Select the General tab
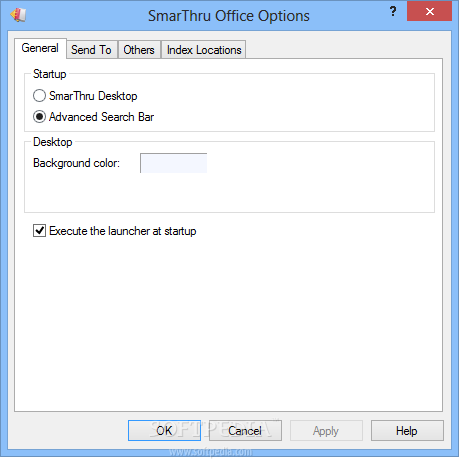This screenshot has width=459, height=470. [x=40, y=48]
